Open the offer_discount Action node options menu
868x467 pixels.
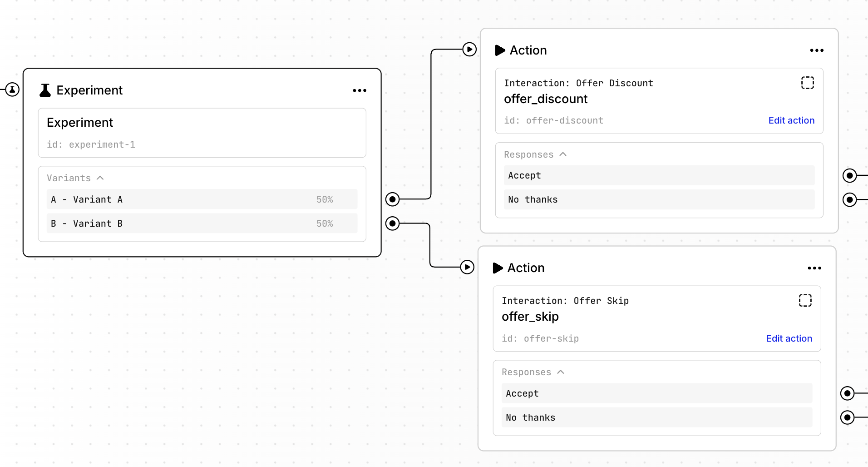coord(816,50)
